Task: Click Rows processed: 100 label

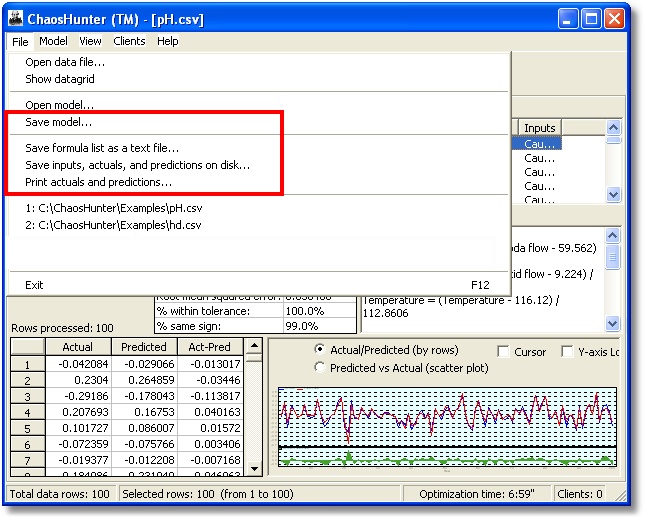Action: pyautogui.click(x=62, y=328)
